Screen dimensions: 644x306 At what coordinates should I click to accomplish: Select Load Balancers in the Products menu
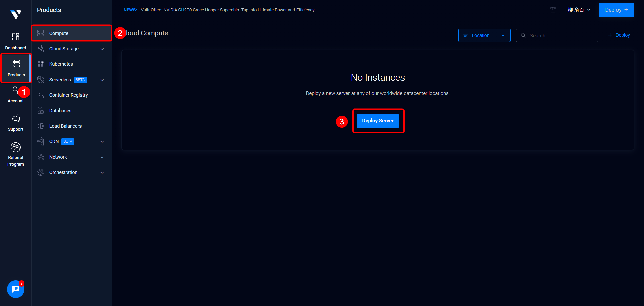pos(65,126)
